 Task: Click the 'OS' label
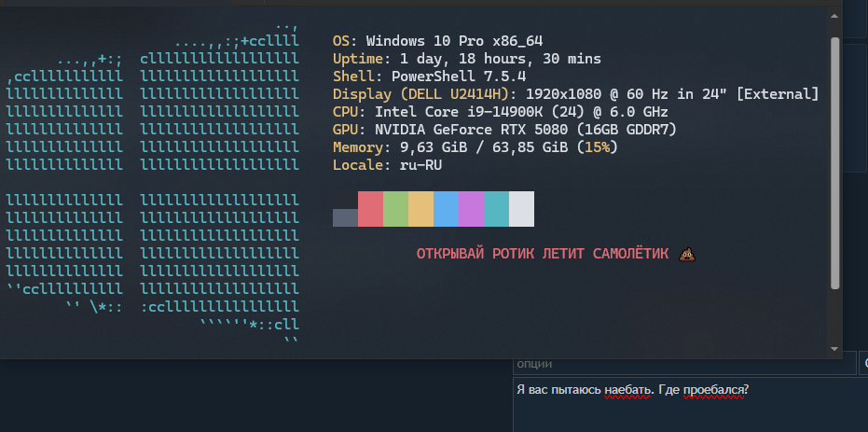click(x=341, y=41)
